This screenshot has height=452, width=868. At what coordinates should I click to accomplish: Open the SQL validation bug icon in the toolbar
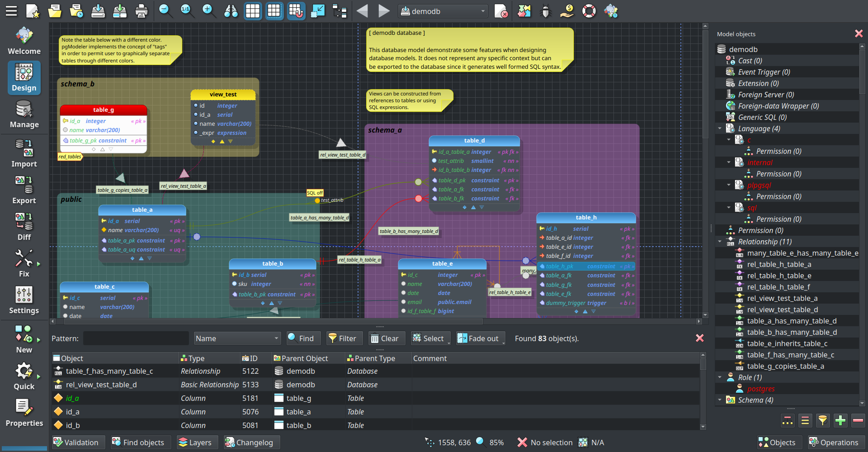(x=546, y=11)
